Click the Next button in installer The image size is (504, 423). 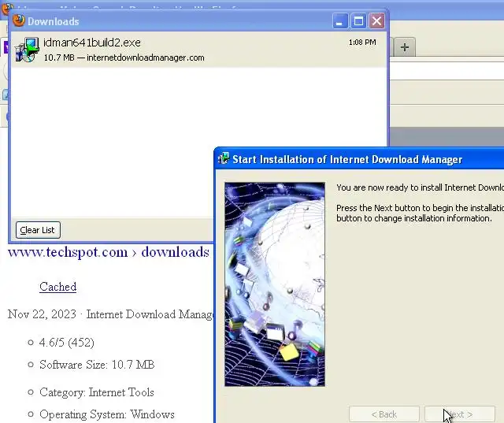point(460,414)
